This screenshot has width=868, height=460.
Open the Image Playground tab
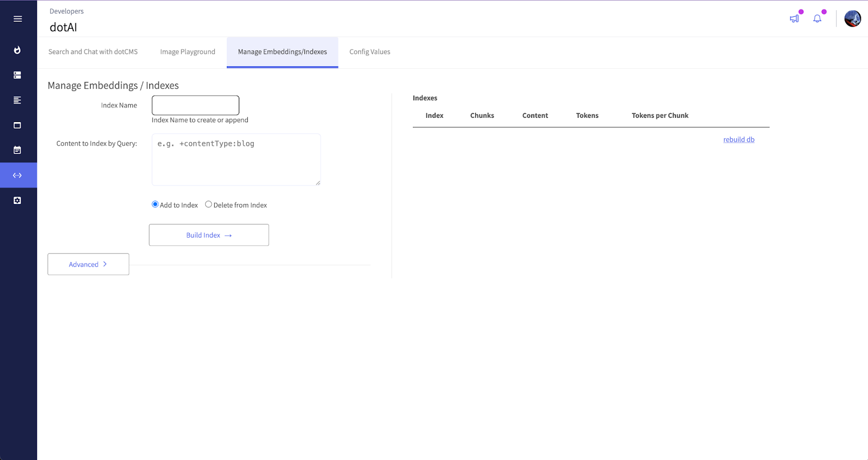click(x=188, y=52)
